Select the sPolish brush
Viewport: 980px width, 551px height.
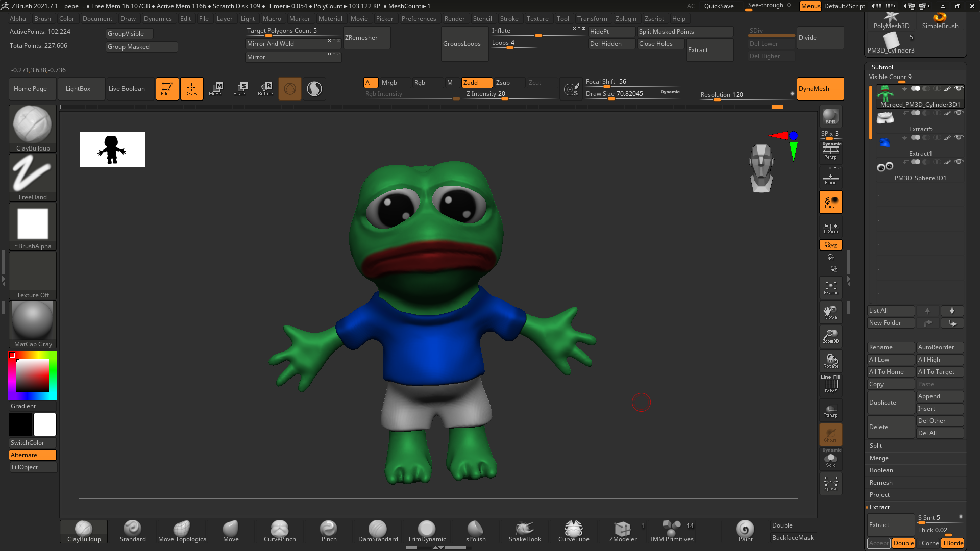(476, 532)
